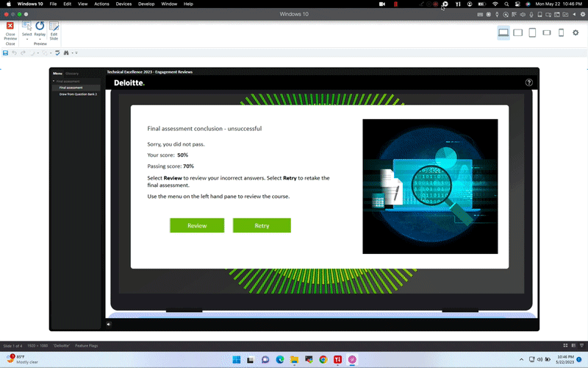Click the Deloitte logo in the player header
Viewport: 588px width, 368px height.
tap(129, 83)
